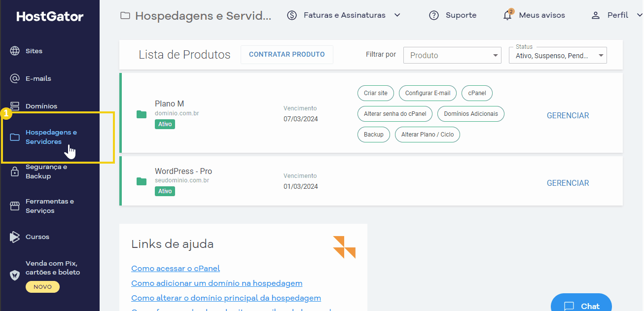Click the padlock icon beside Segurança e Backup
Image resolution: width=644 pixels, height=311 pixels.
pyautogui.click(x=15, y=172)
